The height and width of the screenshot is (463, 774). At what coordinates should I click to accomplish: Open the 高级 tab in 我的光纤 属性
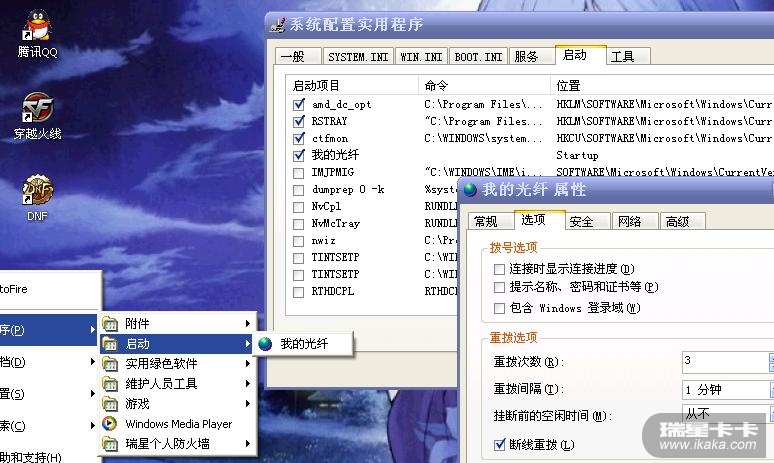pyautogui.click(x=683, y=221)
